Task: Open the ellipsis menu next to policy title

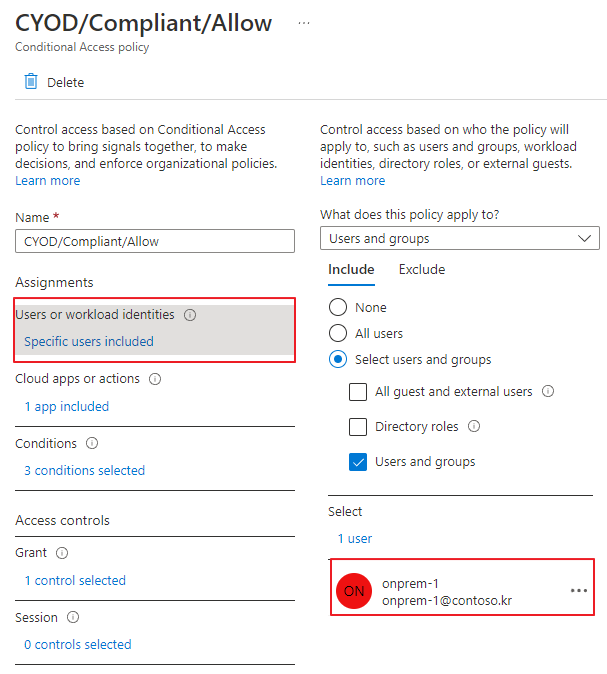Action: (304, 23)
